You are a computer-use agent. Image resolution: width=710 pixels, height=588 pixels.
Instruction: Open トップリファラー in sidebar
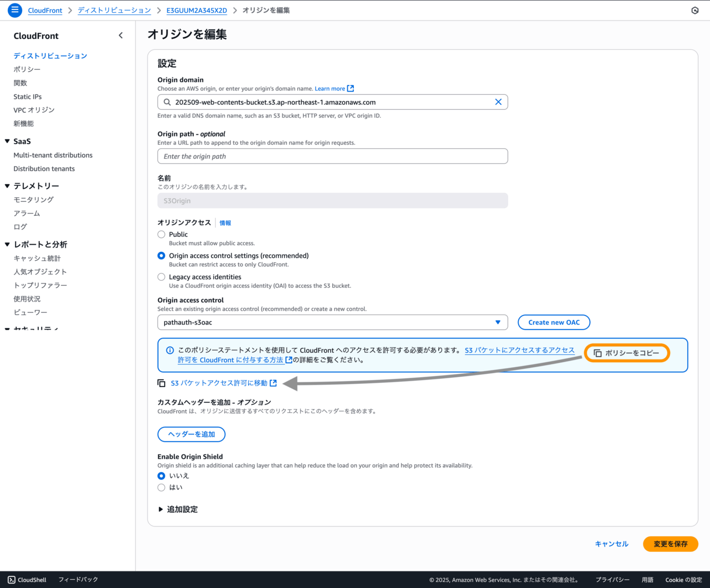tap(40, 285)
